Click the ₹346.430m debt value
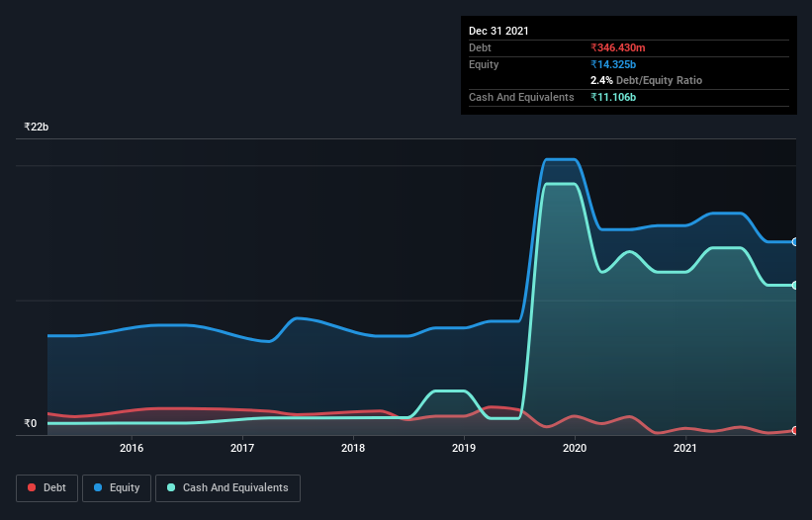 [618, 47]
